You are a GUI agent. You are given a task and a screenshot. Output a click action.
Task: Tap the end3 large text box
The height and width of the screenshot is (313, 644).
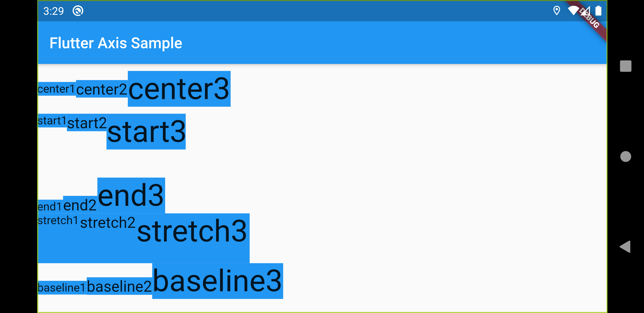point(131,195)
